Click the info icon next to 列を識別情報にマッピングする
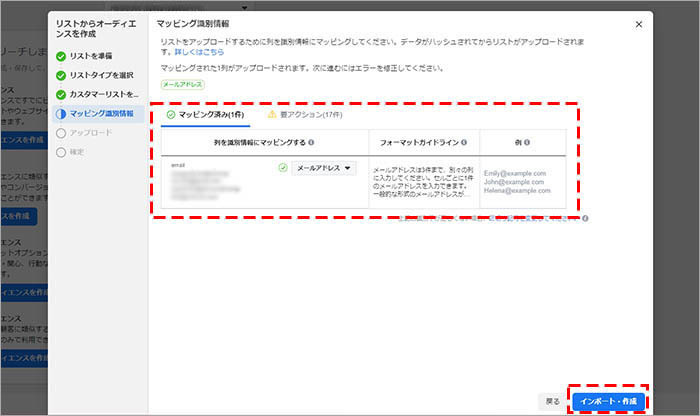 [x=312, y=142]
